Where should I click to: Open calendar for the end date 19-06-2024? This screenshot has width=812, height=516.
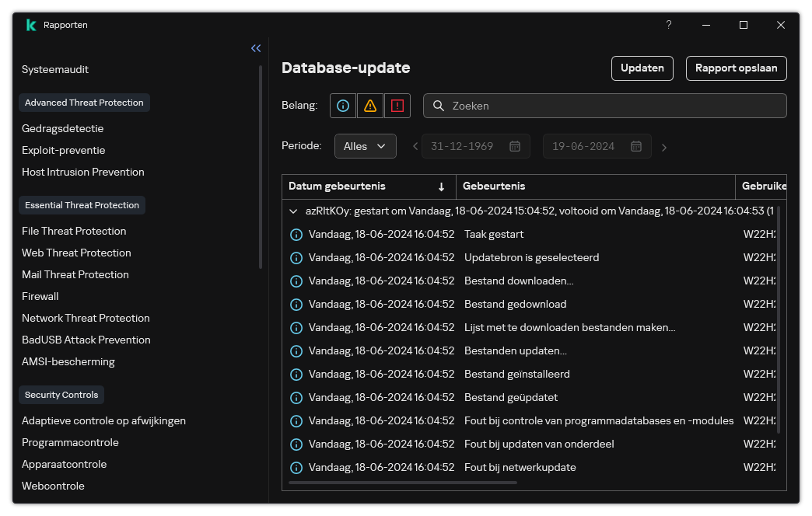point(635,146)
